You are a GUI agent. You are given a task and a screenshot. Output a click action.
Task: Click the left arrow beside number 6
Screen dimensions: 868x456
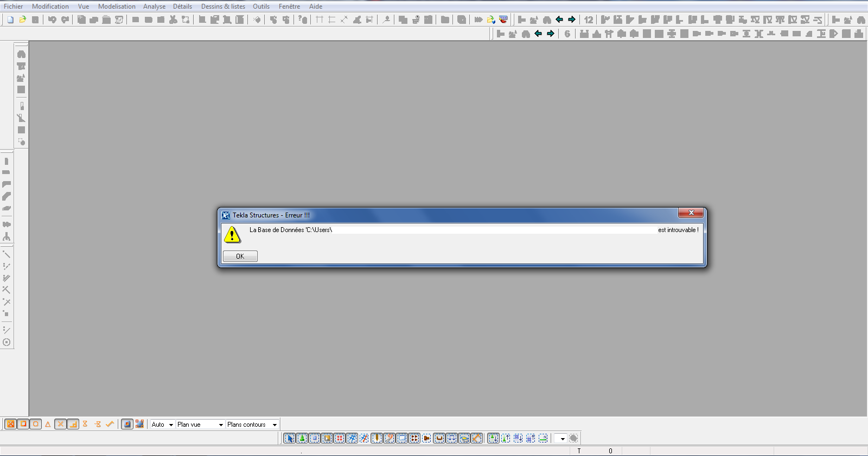(x=538, y=34)
